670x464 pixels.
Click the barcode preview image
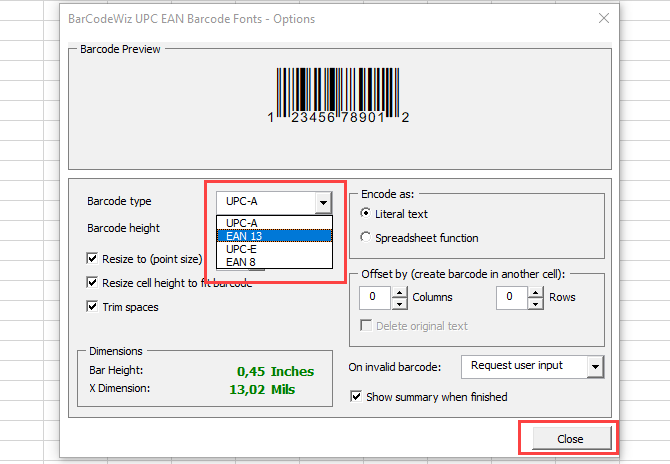click(x=338, y=96)
